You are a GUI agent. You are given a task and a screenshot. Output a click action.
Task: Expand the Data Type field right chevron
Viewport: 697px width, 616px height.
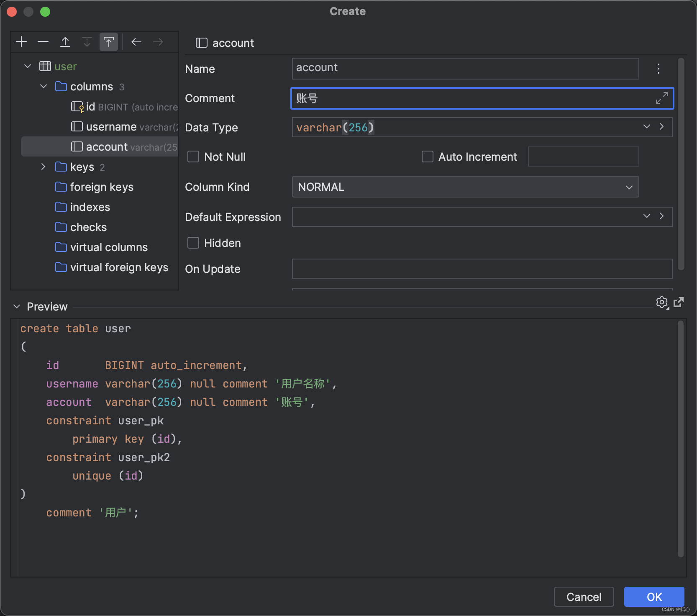coord(661,126)
